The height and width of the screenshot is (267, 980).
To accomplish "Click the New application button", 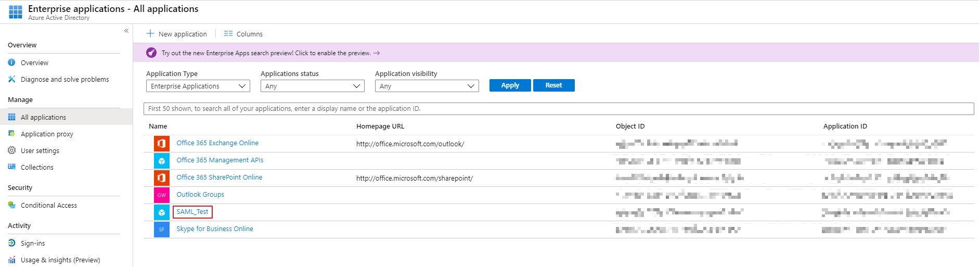I will (177, 34).
